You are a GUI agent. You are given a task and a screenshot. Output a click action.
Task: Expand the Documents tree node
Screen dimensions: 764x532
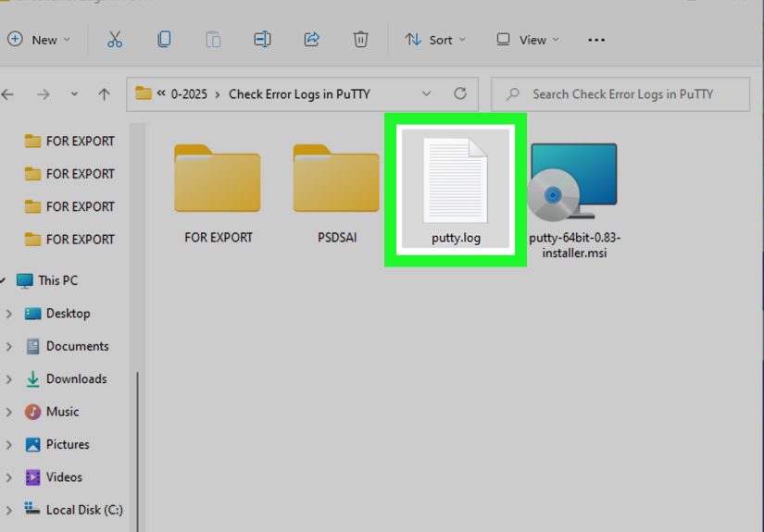pyautogui.click(x=8, y=347)
